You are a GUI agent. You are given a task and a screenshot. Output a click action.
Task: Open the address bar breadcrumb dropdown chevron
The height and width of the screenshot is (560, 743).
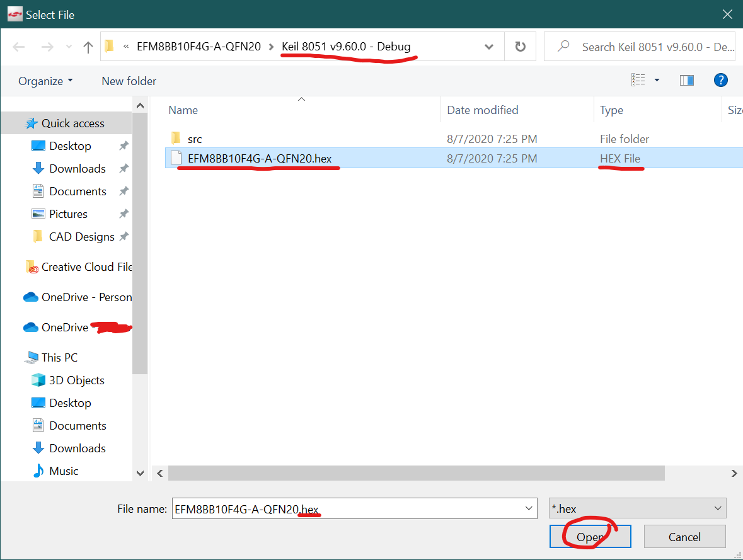click(x=489, y=46)
